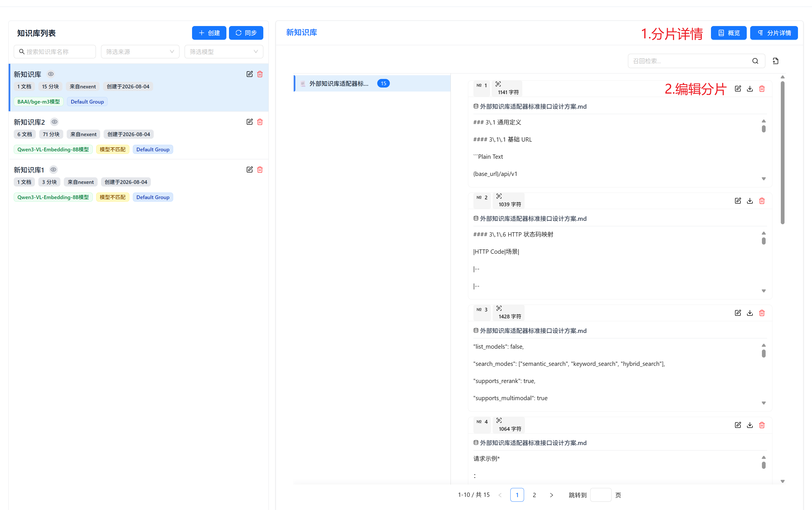
Task: Click the add-document icon beside the recall search
Action: [776, 61]
